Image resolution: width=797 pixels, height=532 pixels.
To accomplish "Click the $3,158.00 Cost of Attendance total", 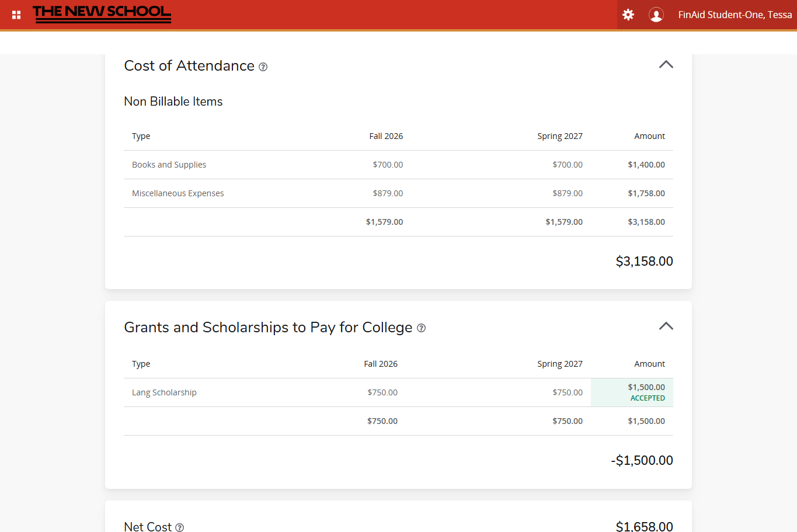I will [644, 261].
